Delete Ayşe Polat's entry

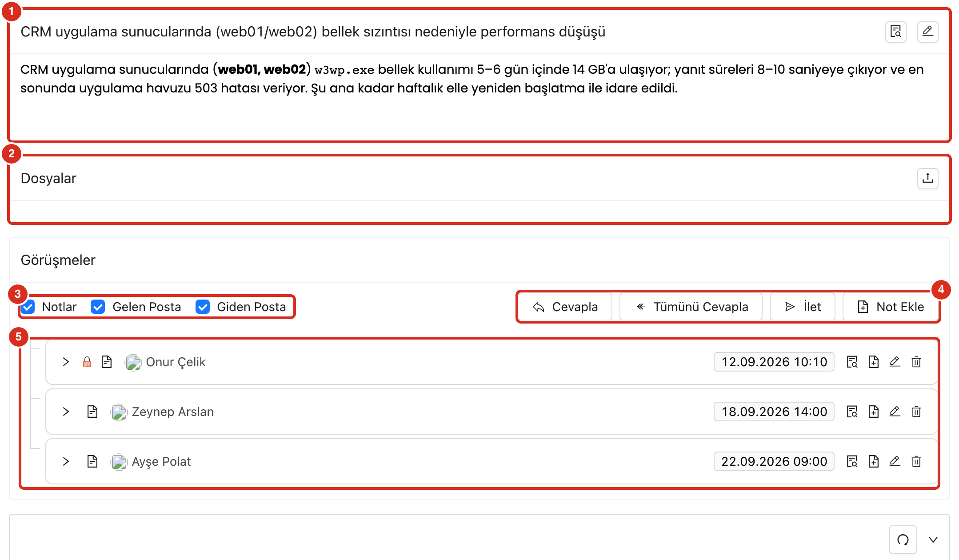916,462
